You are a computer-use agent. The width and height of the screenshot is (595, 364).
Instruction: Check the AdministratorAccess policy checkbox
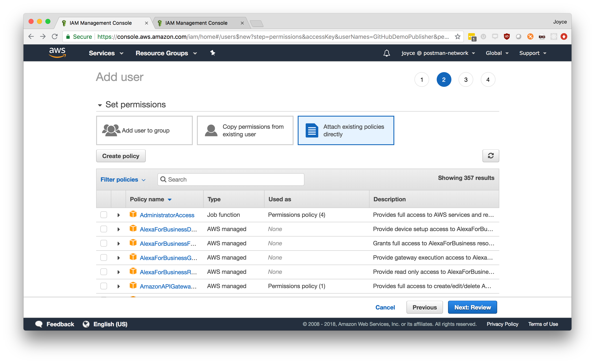tap(104, 215)
